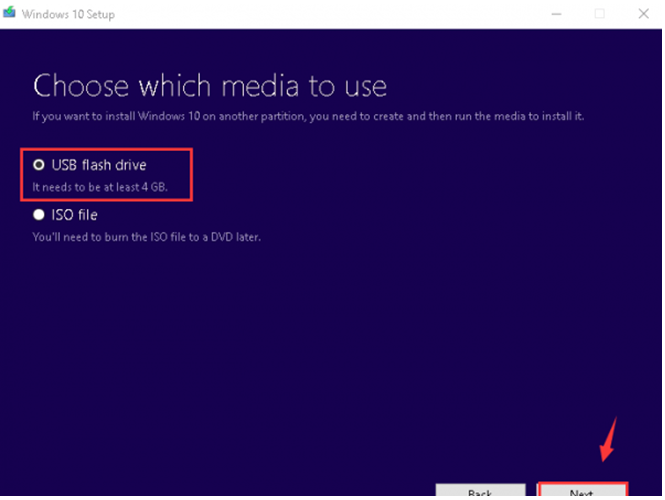Select the USB flash drive radio button
The width and height of the screenshot is (665, 500).
[x=39, y=165]
